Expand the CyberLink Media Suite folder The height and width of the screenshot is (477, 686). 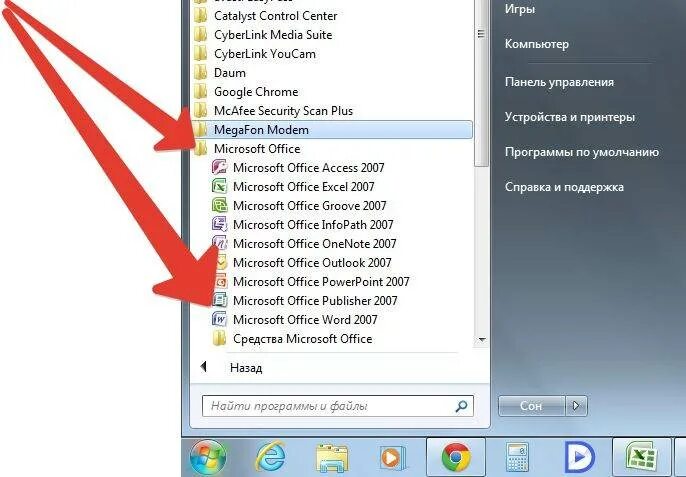[x=273, y=35]
